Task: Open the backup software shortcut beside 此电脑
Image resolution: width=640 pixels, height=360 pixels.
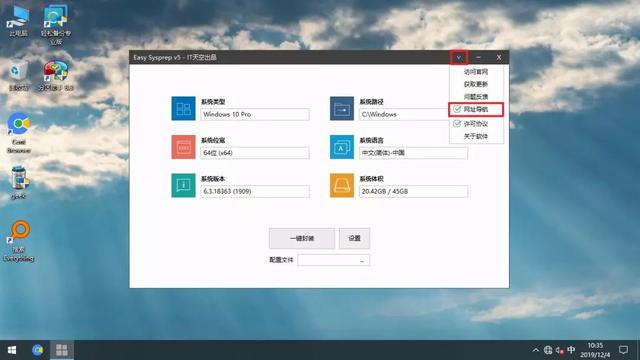Action: (x=56, y=24)
